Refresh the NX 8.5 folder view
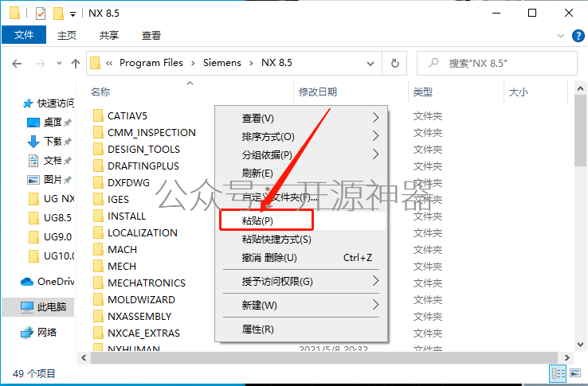Image resolution: width=588 pixels, height=386 pixels. (395, 63)
